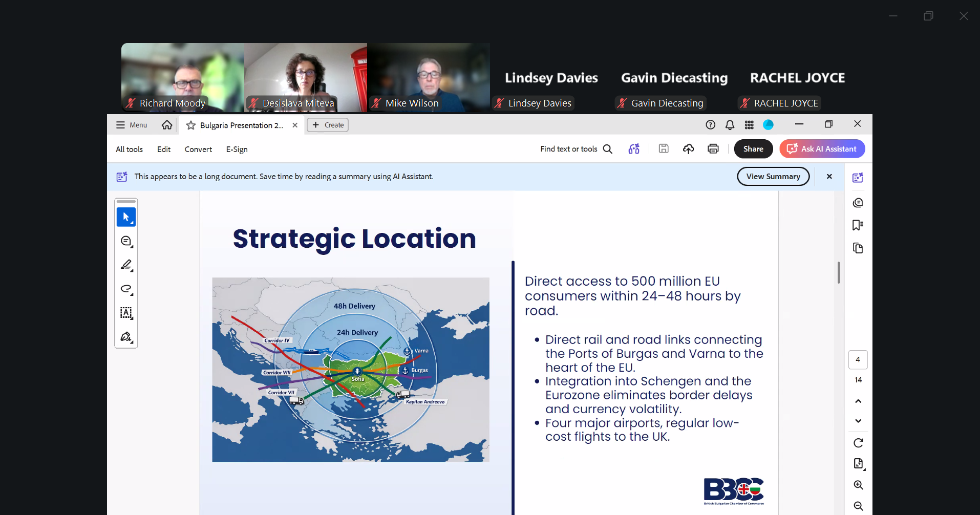Go to previous page with up chevron

pos(858,401)
